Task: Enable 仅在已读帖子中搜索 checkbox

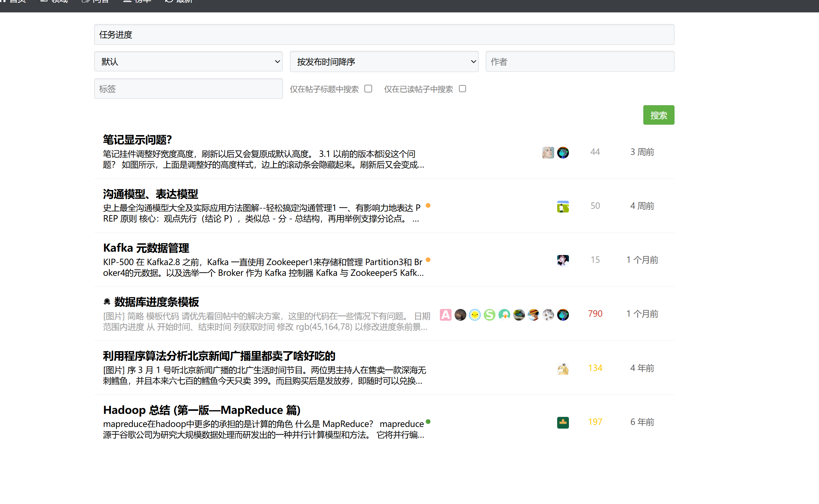Action: (x=463, y=89)
